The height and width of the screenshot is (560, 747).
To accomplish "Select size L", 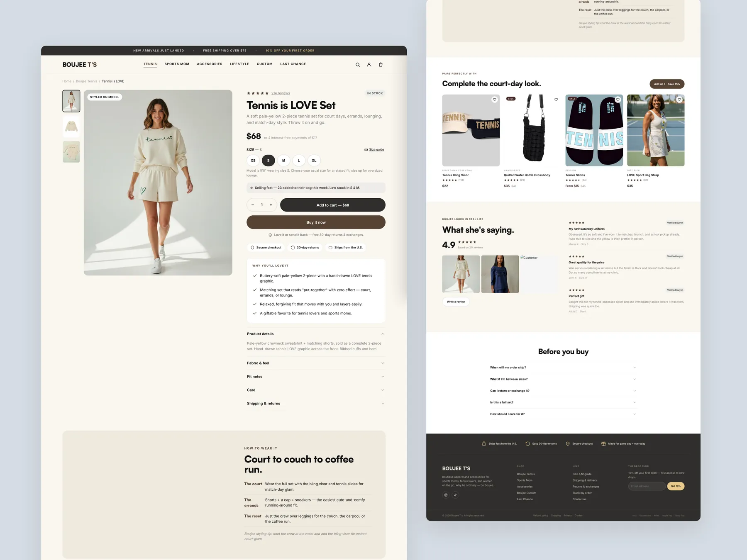I will coord(299,161).
